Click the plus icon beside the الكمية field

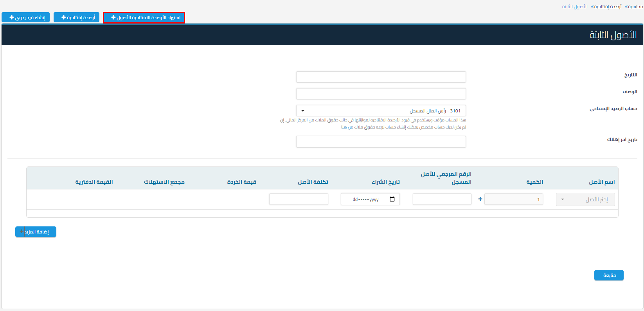[480, 199]
